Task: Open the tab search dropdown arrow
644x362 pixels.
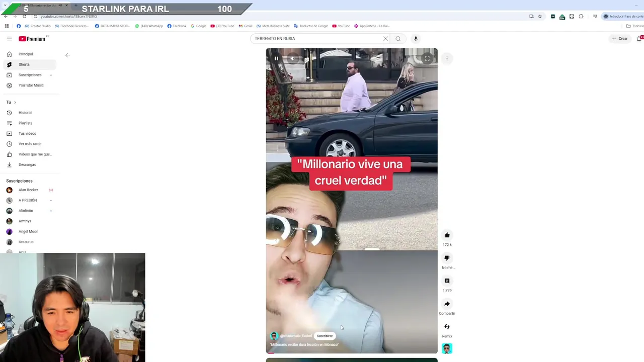Action: [x=6, y=5]
